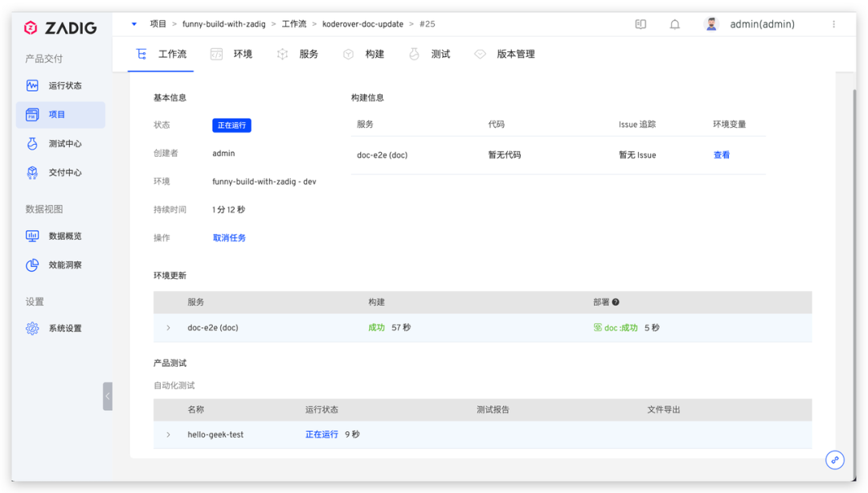Select 交付中心 menu label
This screenshot has width=868, height=493.
point(65,173)
